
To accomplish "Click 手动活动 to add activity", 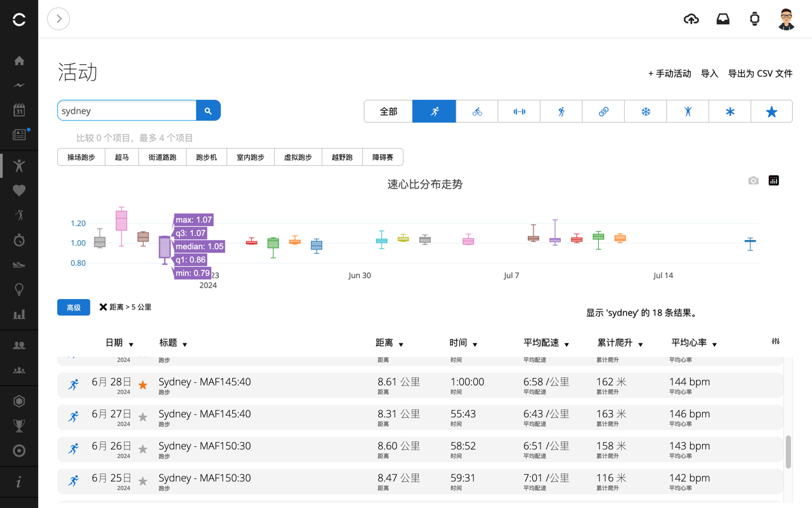I will (669, 74).
